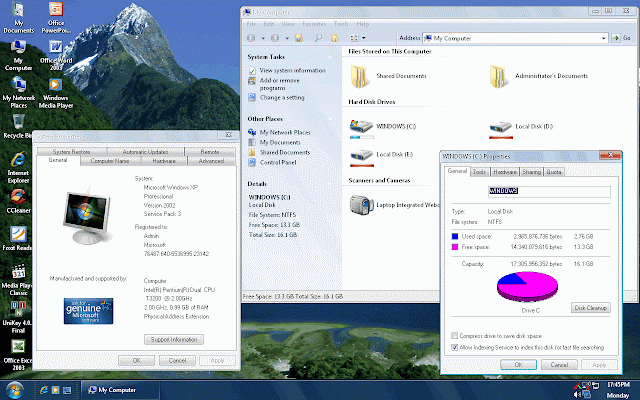
Task: Open Control Panel link in Other Places
Action: [278, 162]
